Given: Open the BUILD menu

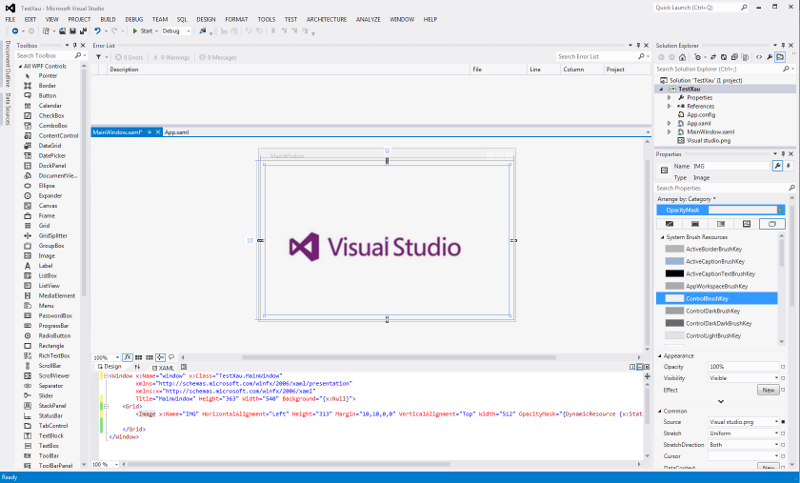Looking at the screenshot, I should point(108,19).
